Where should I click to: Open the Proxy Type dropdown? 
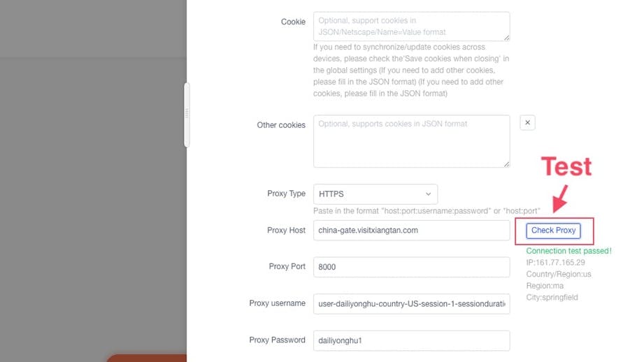tap(375, 194)
